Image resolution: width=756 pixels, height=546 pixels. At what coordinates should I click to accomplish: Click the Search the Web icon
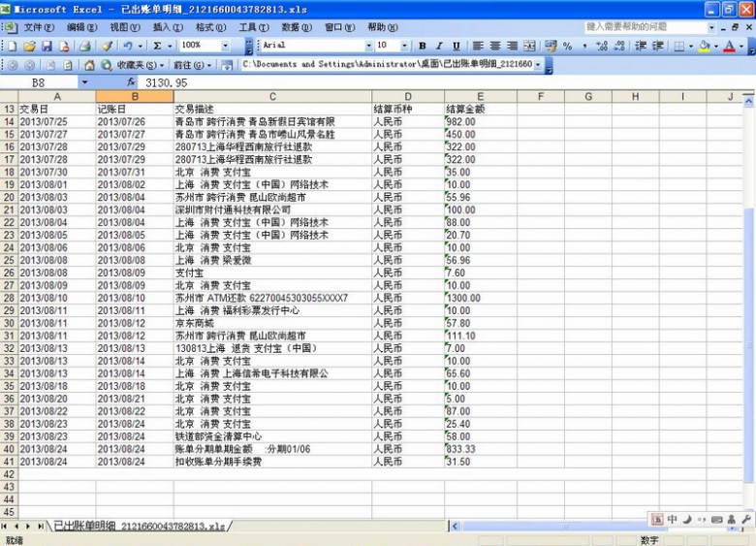(106, 65)
